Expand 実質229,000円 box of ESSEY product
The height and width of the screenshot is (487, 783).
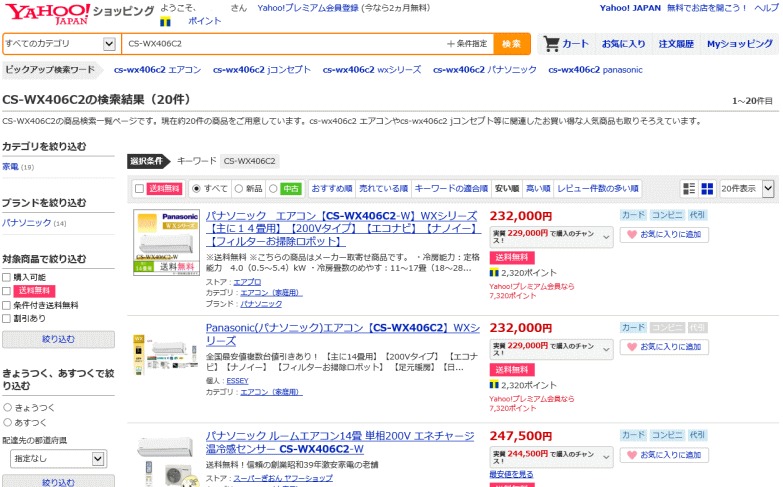click(551, 349)
